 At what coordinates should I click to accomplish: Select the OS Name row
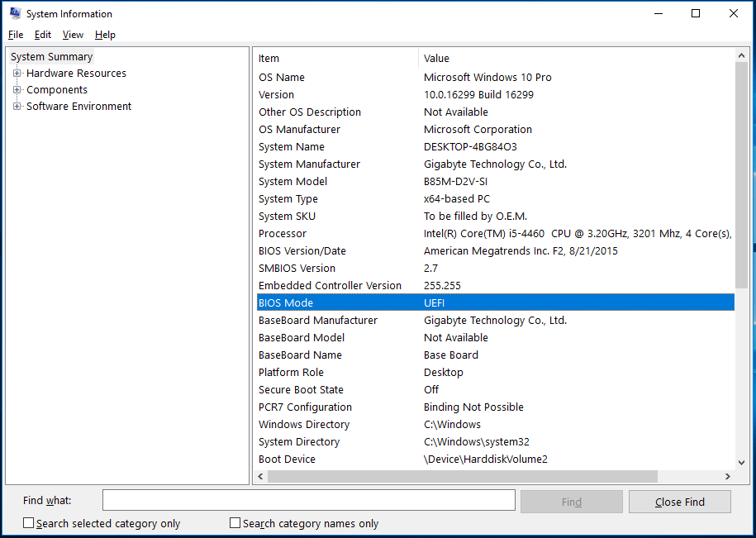(495, 77)
